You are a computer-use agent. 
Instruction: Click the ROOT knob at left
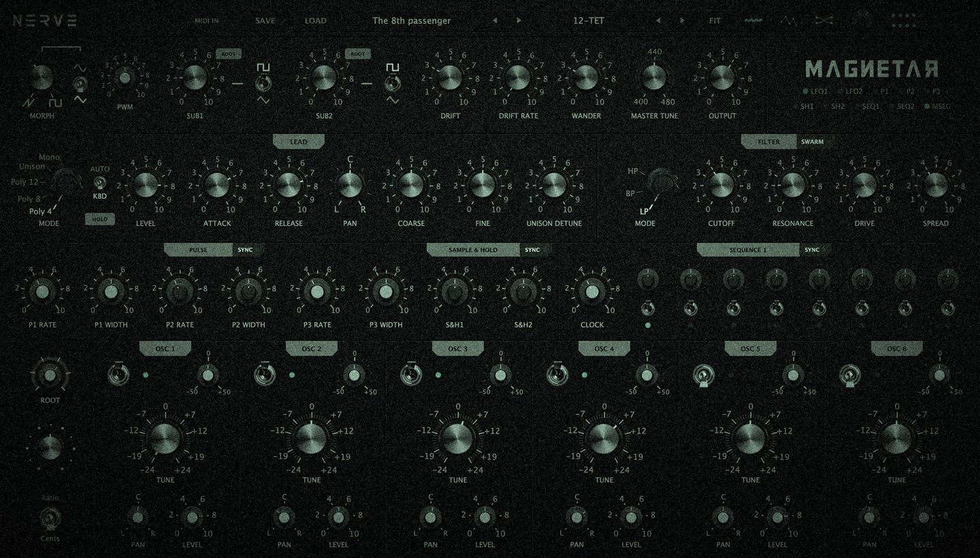click(x=50, y=375)
